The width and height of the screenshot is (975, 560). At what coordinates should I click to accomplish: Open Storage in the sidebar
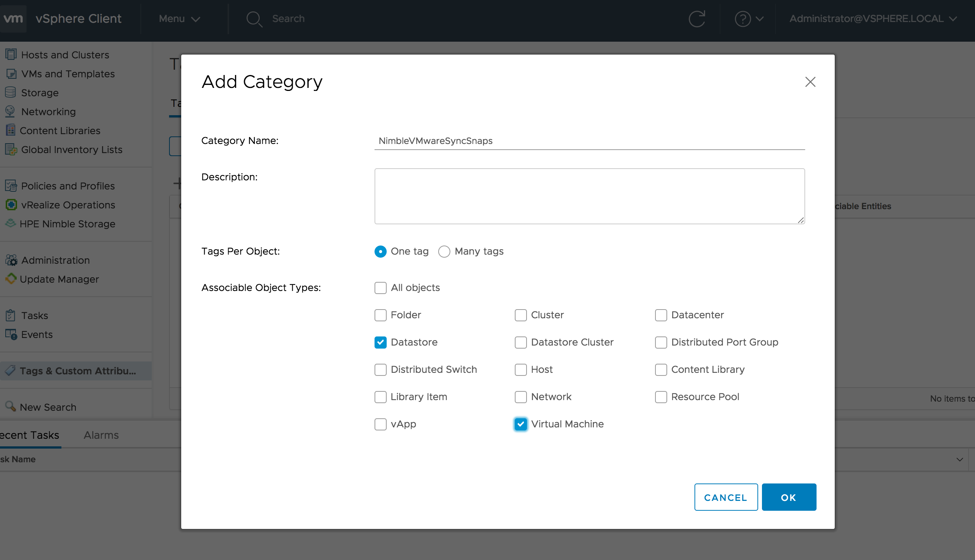point(40,93)
